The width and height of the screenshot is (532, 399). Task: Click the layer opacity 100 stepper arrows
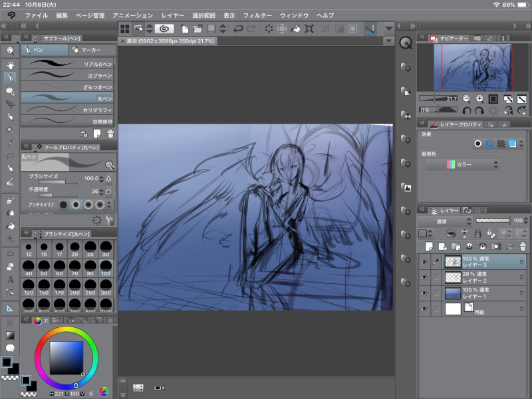[x=526, y=221]
